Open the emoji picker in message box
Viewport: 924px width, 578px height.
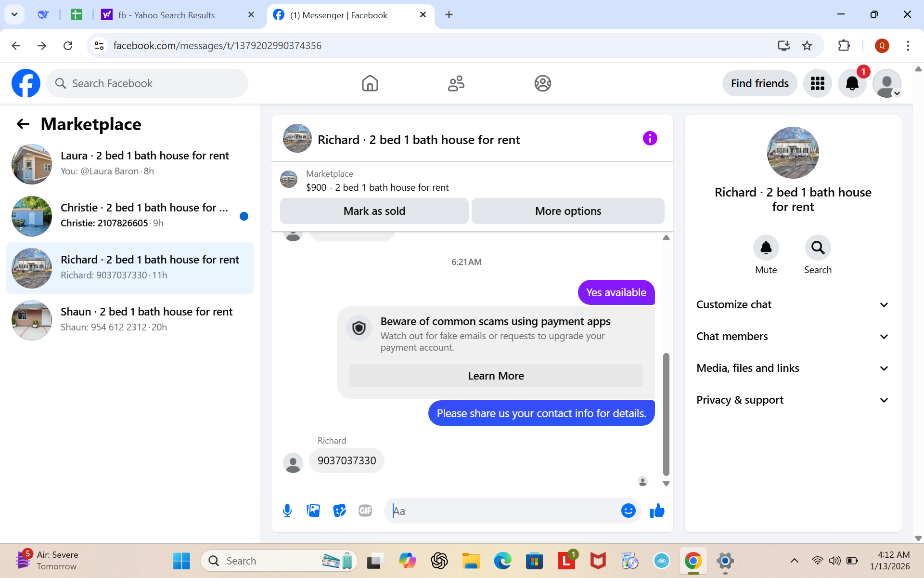[x=628, y=511]
